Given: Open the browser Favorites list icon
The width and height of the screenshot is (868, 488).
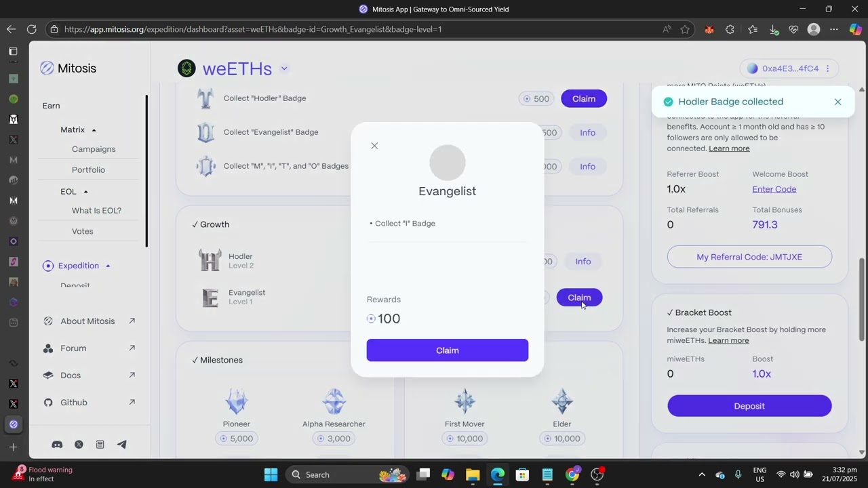Looking at the screenshot, I should click(x=753, y=29).
